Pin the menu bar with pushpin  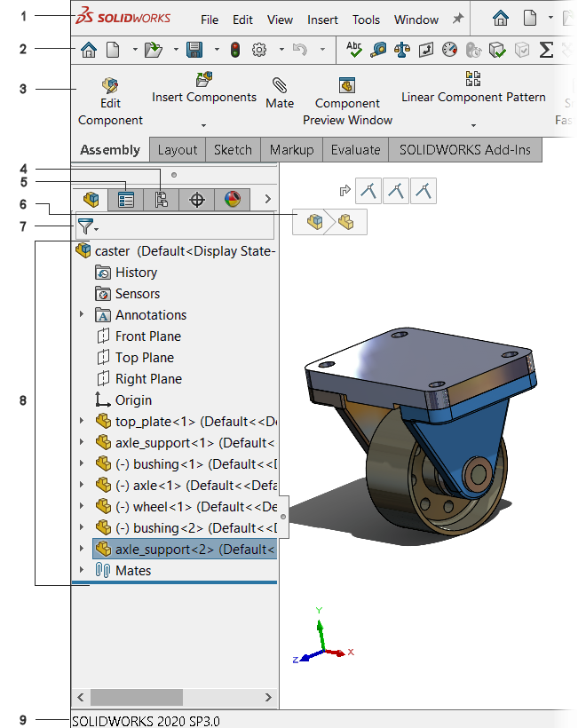[x=458, y=19]
